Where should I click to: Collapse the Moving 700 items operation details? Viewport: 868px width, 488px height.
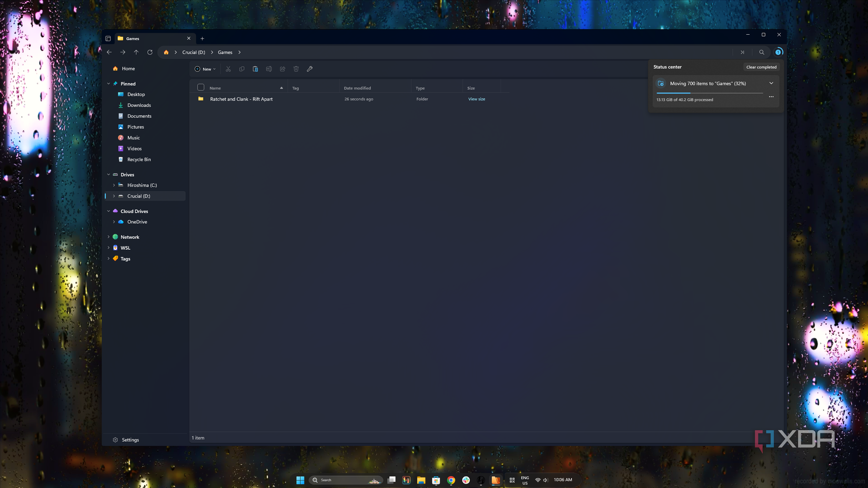[x=771, y=83]
